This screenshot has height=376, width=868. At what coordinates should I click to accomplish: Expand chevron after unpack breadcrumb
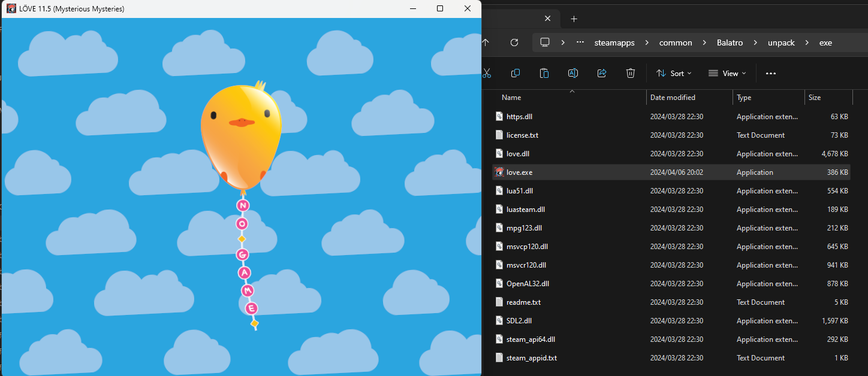click(x=807, y=43)
